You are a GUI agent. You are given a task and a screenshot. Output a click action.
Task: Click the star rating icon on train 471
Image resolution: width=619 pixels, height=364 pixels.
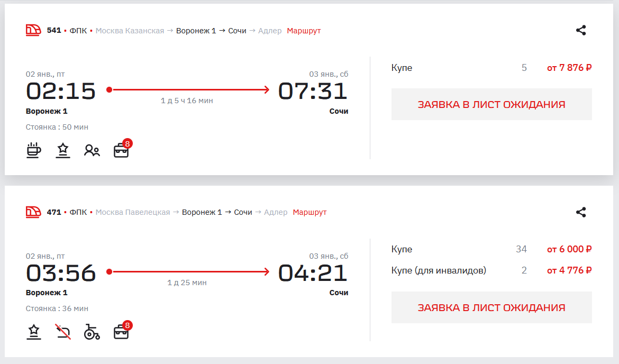click(x=34, y=332)
